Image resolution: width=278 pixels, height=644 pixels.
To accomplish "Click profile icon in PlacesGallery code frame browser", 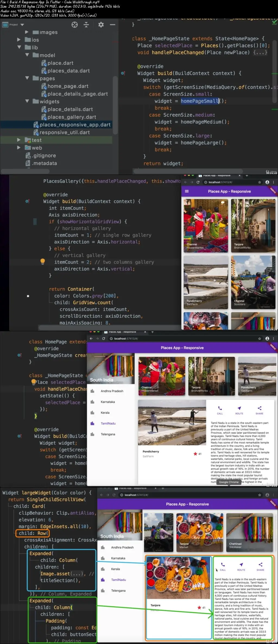I will pos(267,182).
